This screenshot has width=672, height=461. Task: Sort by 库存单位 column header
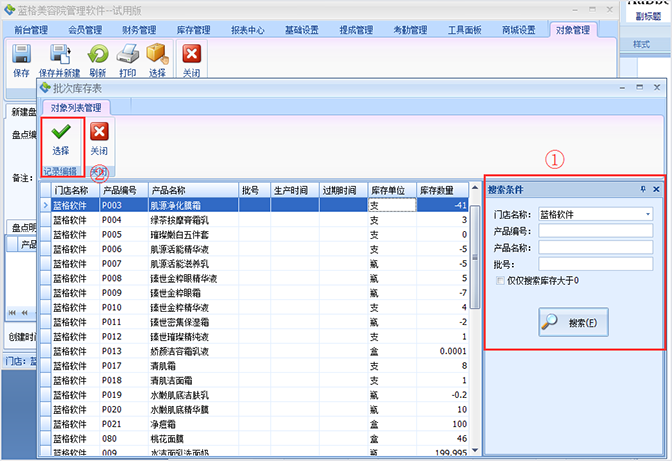(x=392, y=190)
